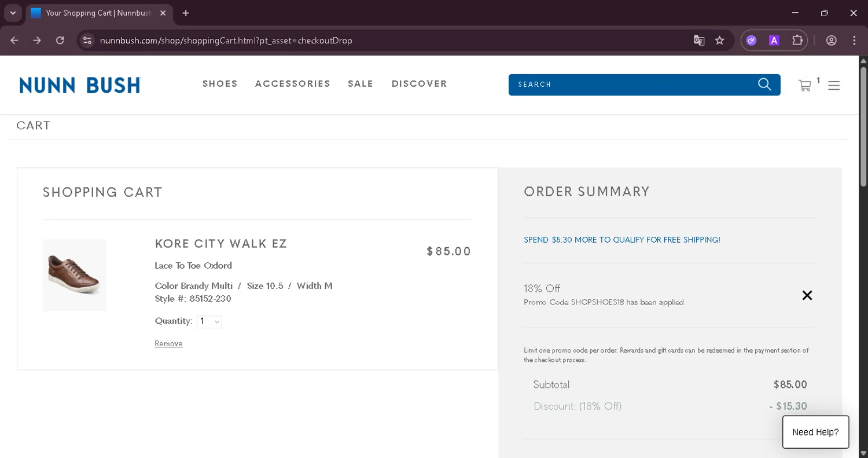This screenshot has width=868, height=458.
Task: Click the Style #: 85152-230 text
Action: coord(193,299)
